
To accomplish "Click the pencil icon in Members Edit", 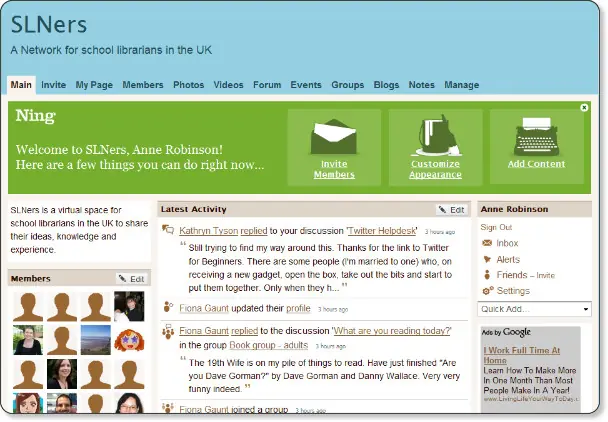I will tap(122, 278).
